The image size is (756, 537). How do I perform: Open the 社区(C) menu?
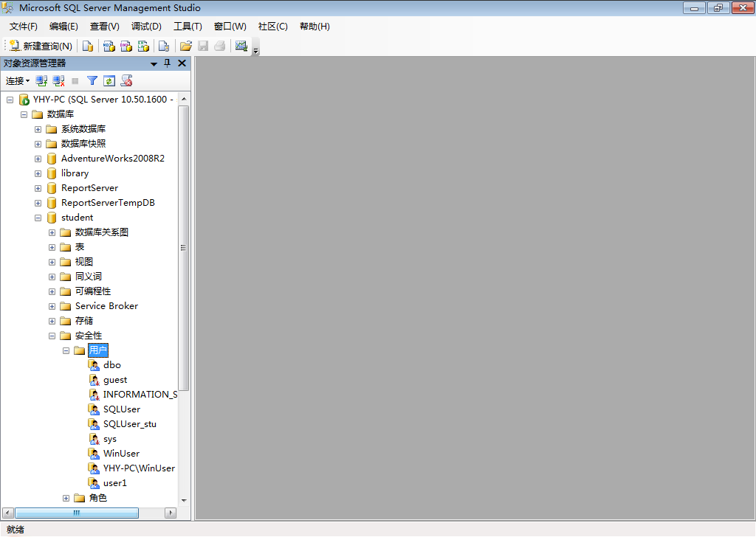[x=273, y=27]
